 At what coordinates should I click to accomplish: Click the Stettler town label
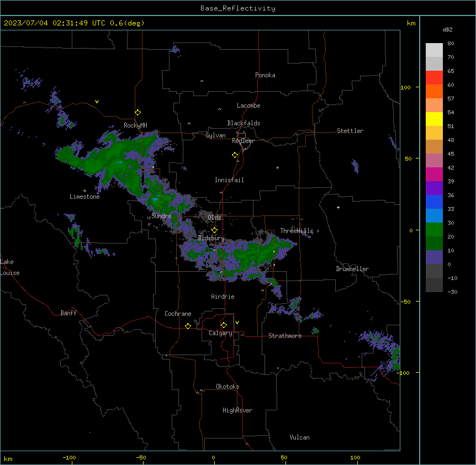[350, 131]
